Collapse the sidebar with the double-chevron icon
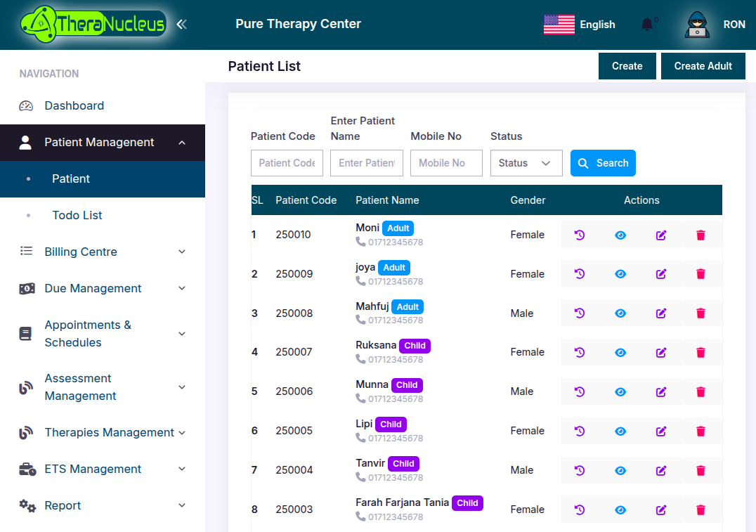This screenshot has width=756, height=532. [181, 24]
